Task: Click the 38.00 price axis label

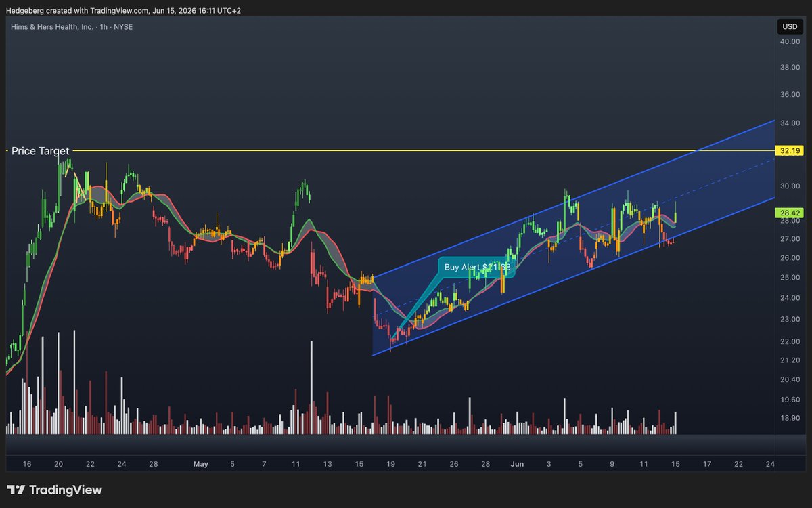Action: point(790,68)
